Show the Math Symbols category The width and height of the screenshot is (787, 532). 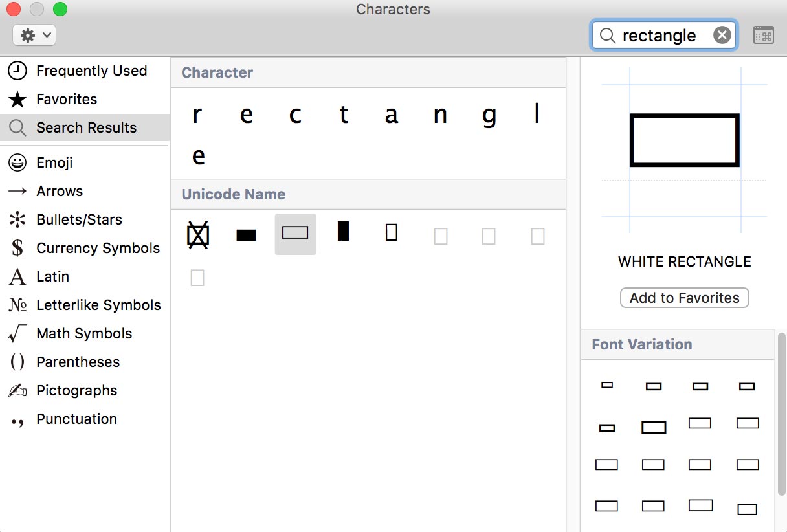pos(85,333)
